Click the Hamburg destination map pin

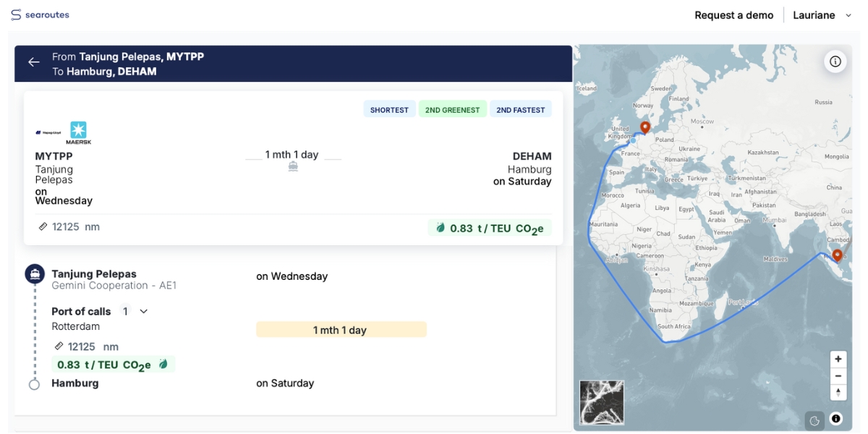[645, 127]
